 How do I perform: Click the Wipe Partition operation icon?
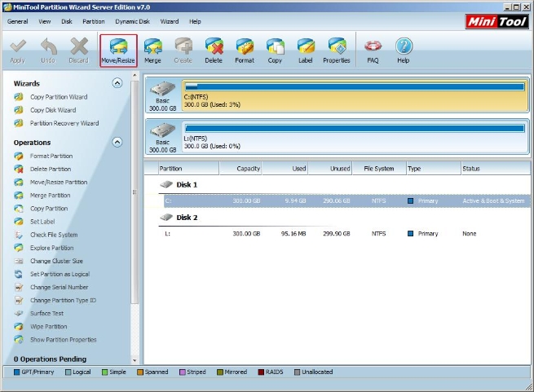[19, 327]
